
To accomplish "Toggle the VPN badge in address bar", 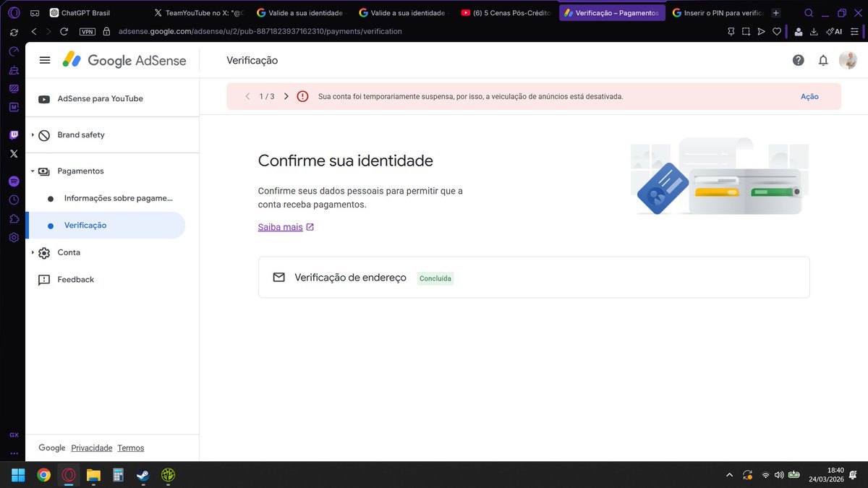I will tap(88, 32).
